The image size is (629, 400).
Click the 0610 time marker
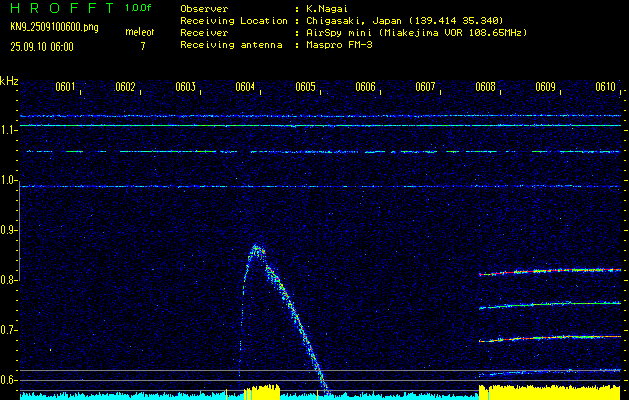(x=605, y=87)
